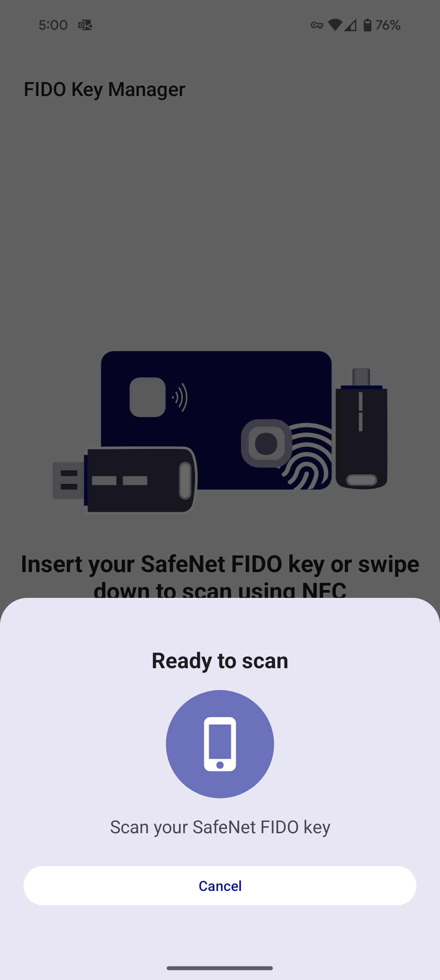Tap the round sensor button on the card
Viewport: 440px width, 980px height.
tap(266, 443)
